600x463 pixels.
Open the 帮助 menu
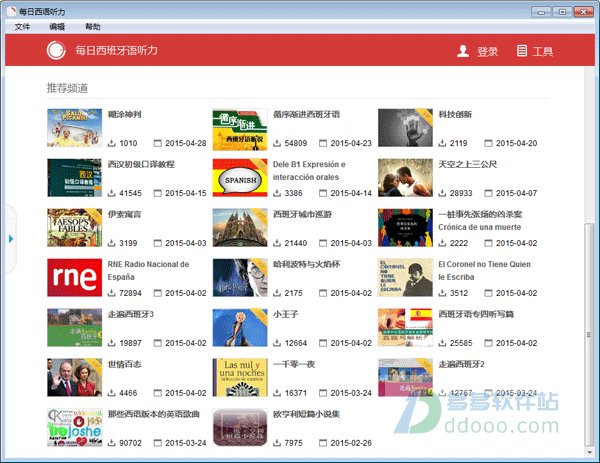tap(93, 26)
